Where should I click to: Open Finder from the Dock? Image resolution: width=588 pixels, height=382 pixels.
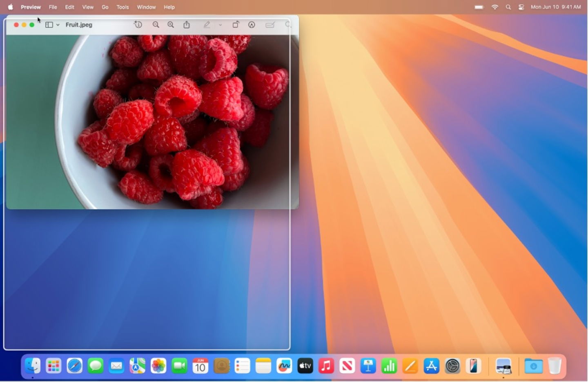(33, 366)
